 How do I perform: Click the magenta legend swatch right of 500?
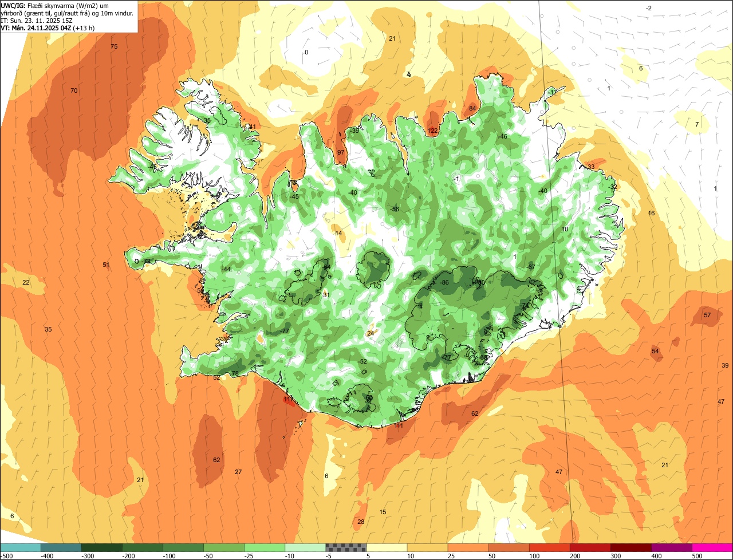tap(713, 547)
